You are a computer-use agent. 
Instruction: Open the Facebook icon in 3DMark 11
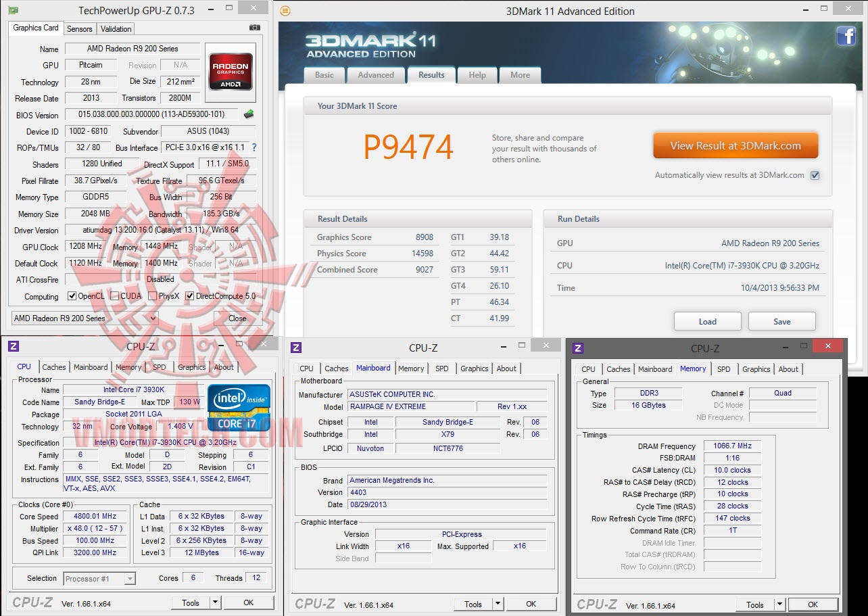tap(846, 36)
